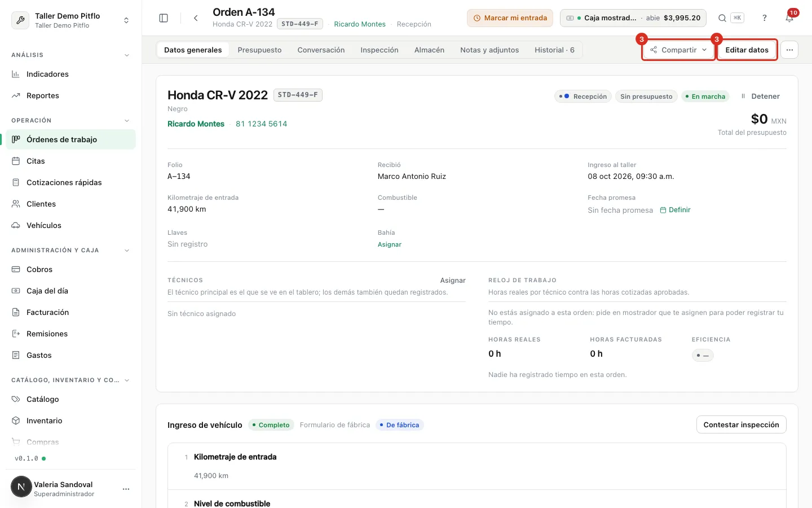The image size is (812, 508).
Task: Open Facturación section
Action: click(x=70, y=312)
